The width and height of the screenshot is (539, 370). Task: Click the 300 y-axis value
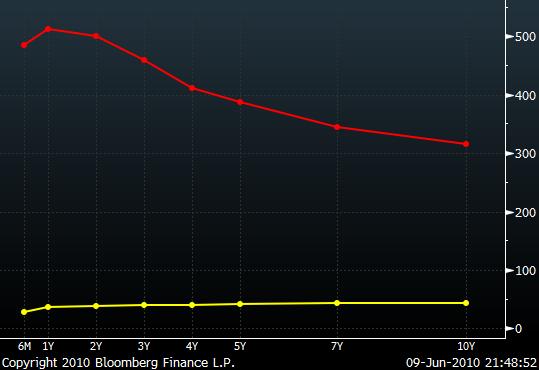pos(525,154)
